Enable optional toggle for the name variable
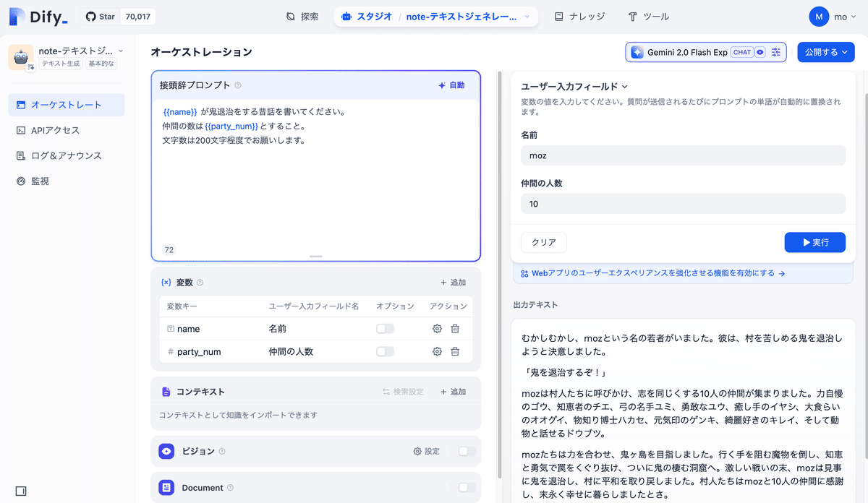The image size is (868, 503). point(385,329)
